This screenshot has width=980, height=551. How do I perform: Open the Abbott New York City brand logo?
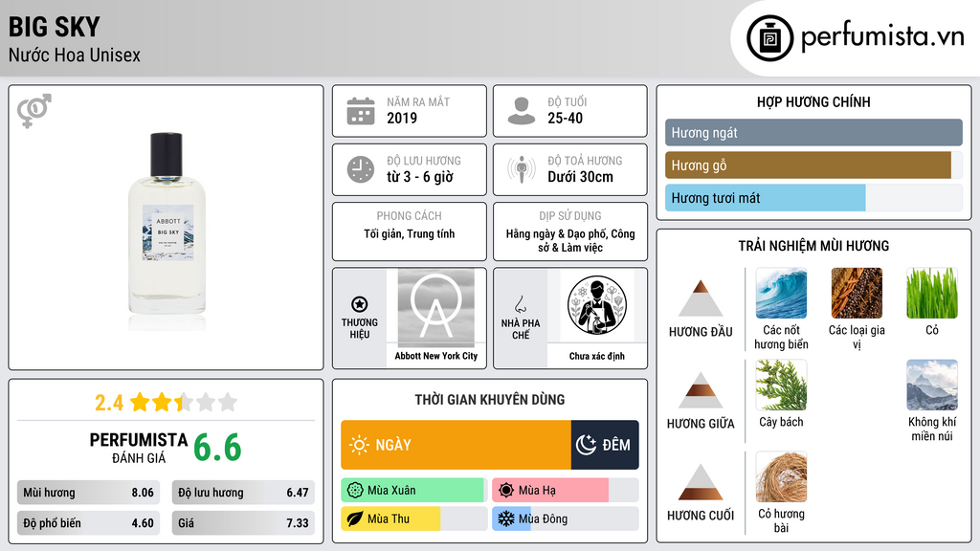435,307
